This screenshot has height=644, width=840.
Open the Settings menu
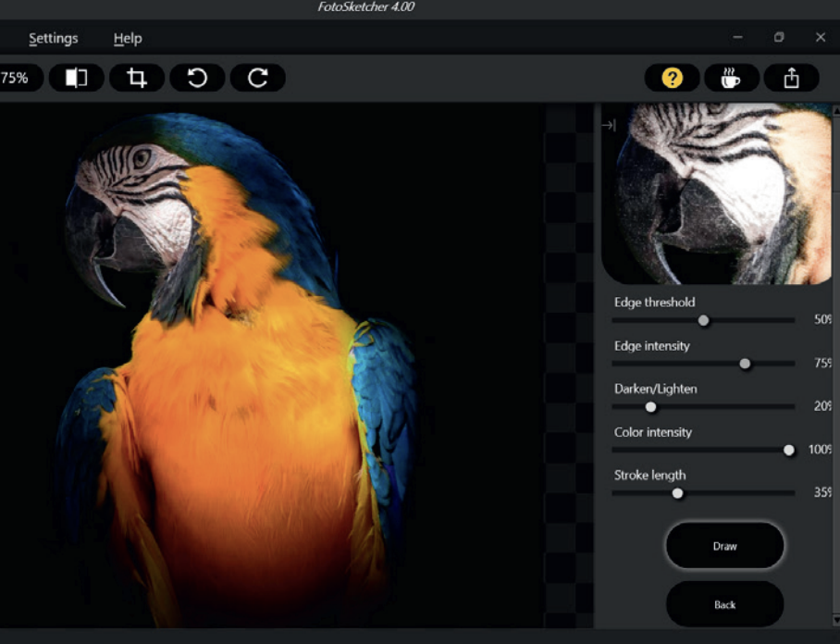click(x=54, y=38)
